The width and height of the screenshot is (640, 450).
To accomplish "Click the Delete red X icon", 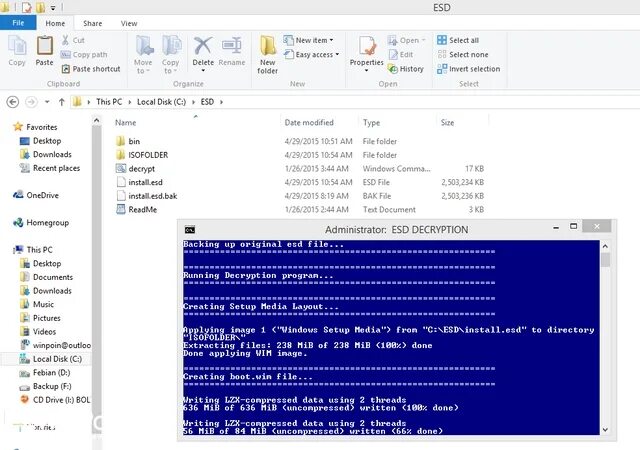I will pyautogui.click(x=203, y=46).
